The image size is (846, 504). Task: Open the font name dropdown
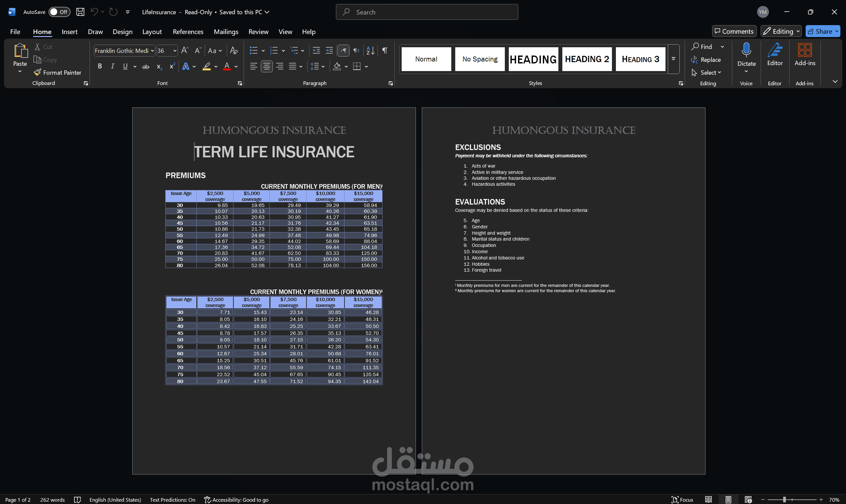tap(152, 51)
